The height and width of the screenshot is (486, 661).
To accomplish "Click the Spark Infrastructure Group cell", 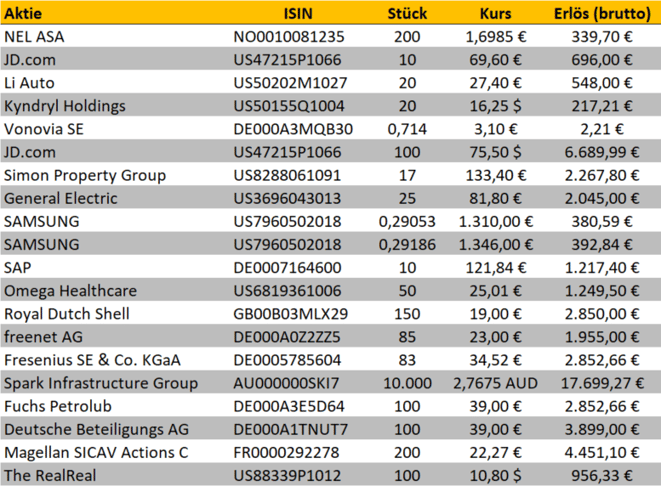I will pyautogui.click(x=101, y=383).
